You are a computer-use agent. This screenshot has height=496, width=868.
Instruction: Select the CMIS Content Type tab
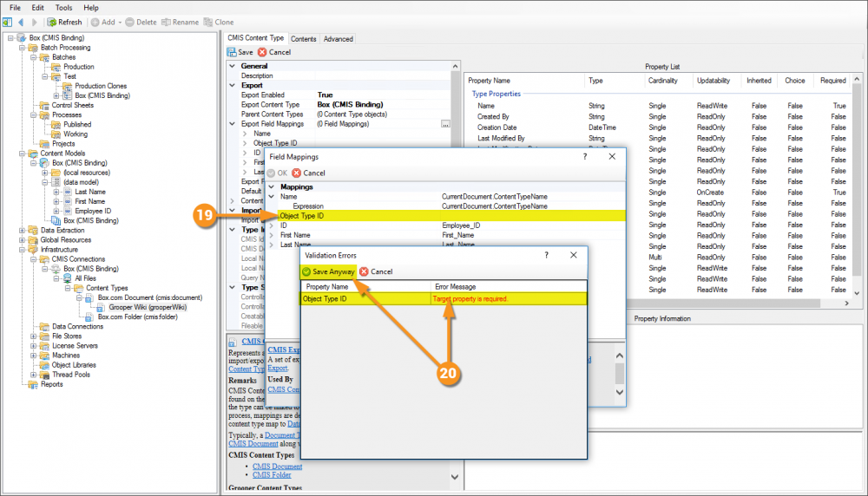256,37
